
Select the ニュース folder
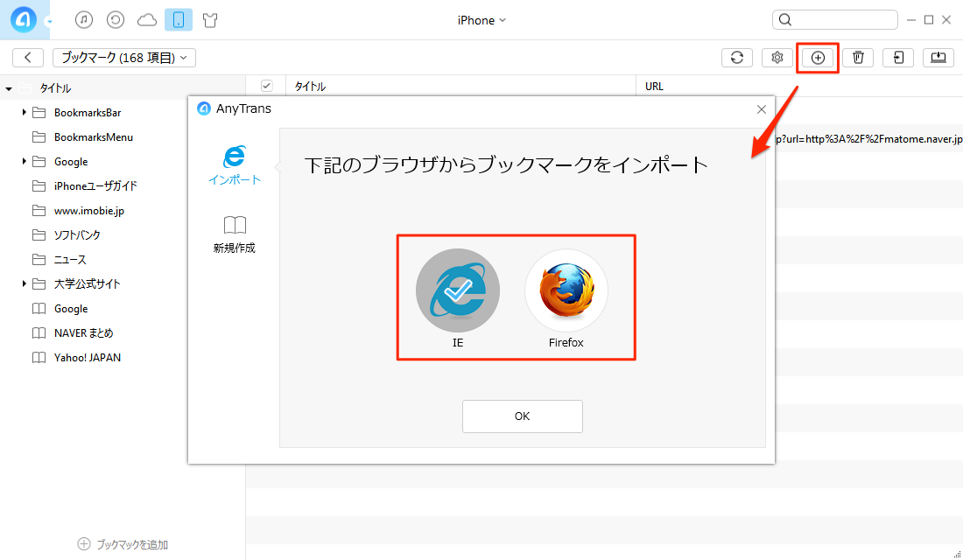[x=70, y=259]
